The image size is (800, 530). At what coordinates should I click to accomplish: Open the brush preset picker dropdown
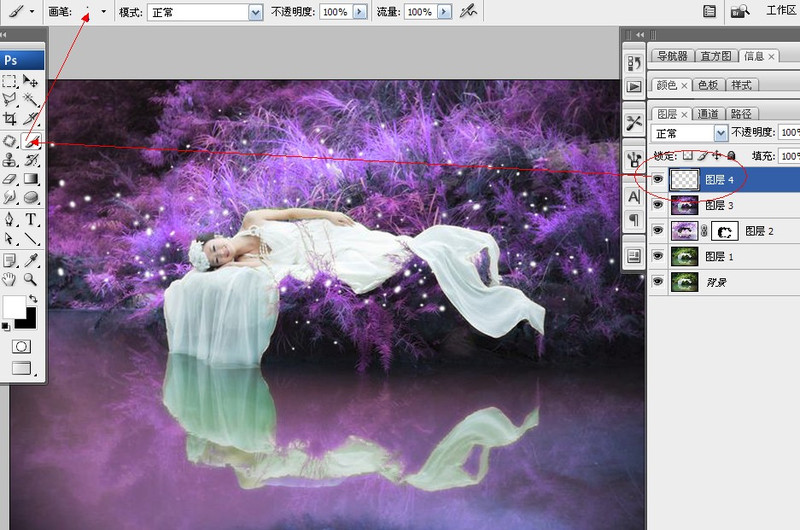coord(103,12)
